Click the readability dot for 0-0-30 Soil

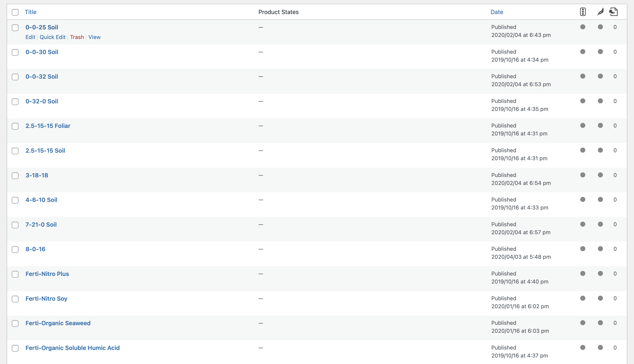tap(600, 52)
